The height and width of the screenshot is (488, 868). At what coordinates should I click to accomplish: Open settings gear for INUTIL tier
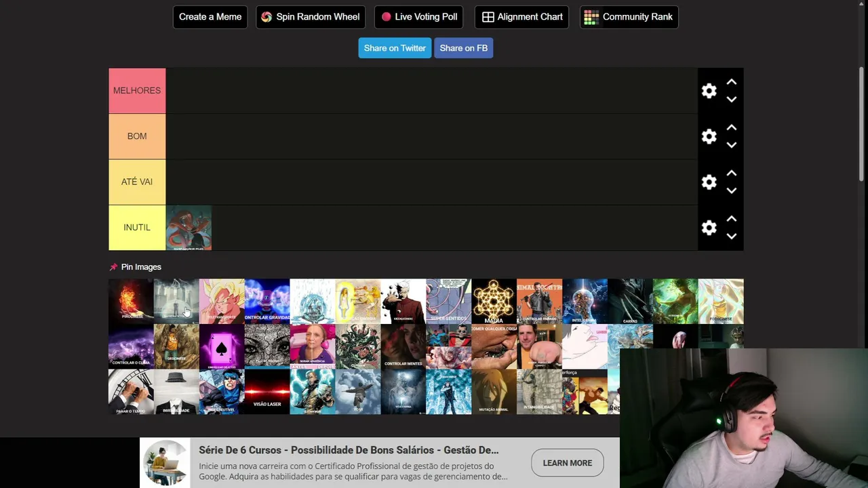(x=709, y=228)
